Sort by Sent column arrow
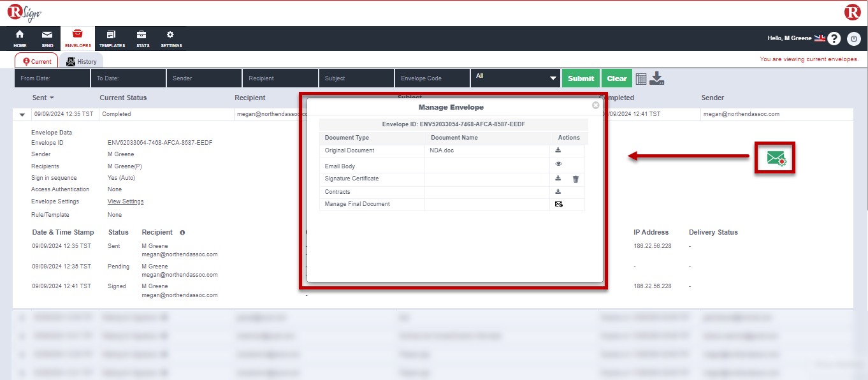Image resolution: width=868 pixels, height=380 pixels. pyautogui.click(x=52, y=98)
